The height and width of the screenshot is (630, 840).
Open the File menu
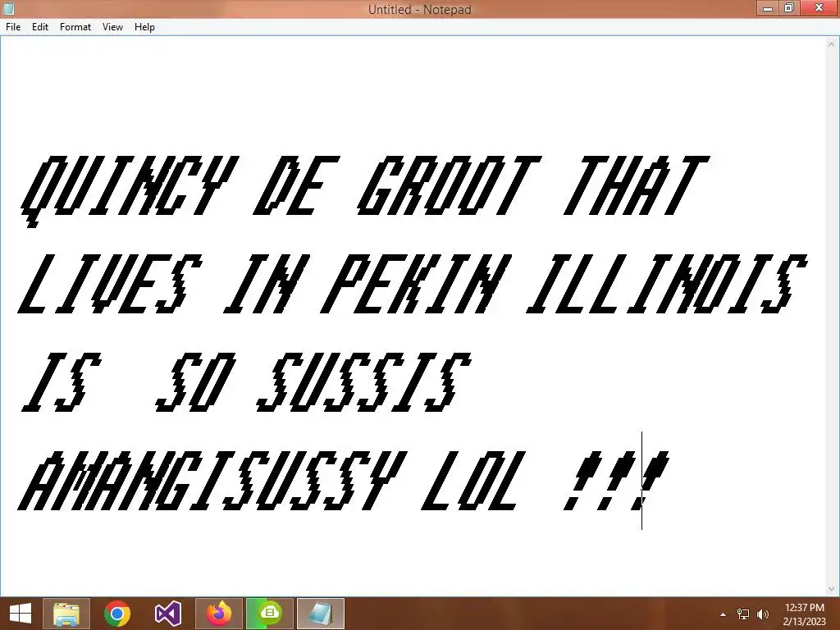pos(13,27)
